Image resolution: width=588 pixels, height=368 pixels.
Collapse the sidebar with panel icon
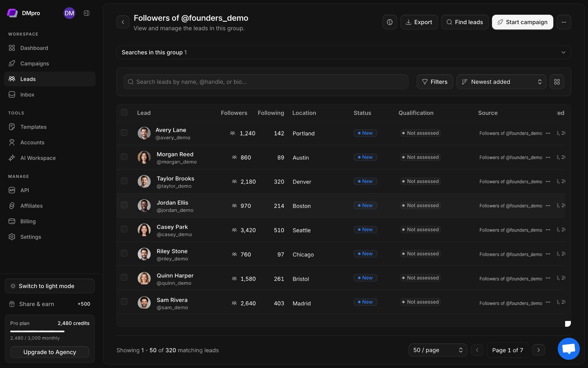pyautogui.click(x=87, y=13)
